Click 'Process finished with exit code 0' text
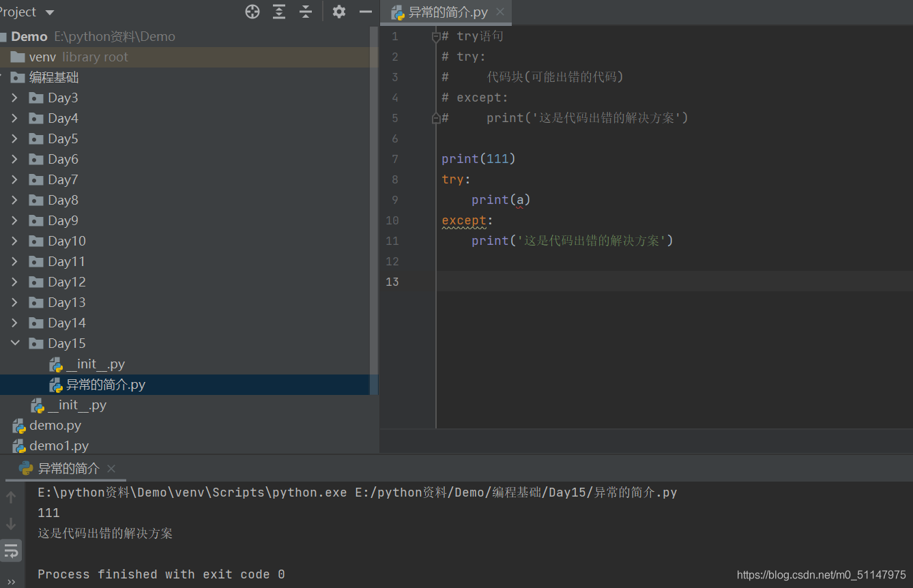This screenshot has height=588, width=913. pyautogui.click(x=161, y=574)
